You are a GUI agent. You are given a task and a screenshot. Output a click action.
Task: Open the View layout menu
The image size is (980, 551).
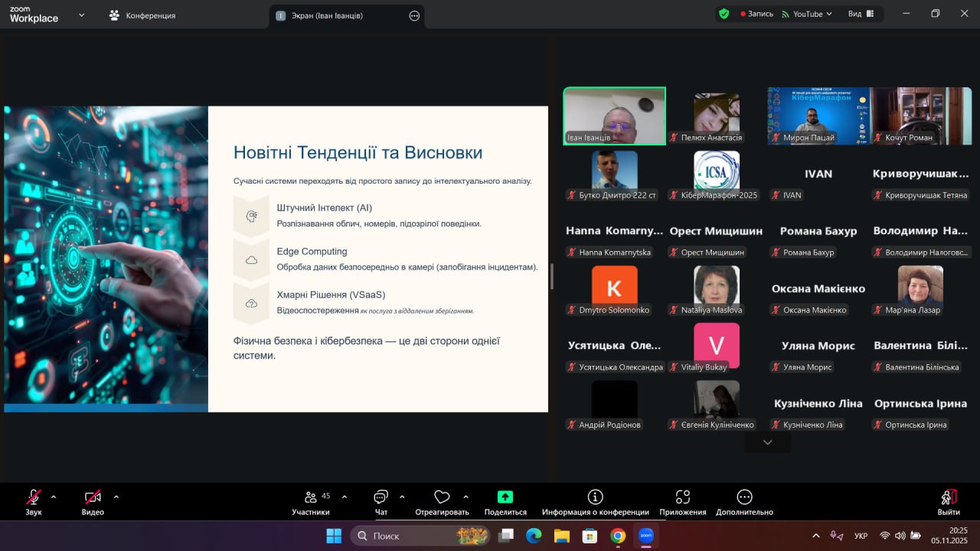pos(861,14)
